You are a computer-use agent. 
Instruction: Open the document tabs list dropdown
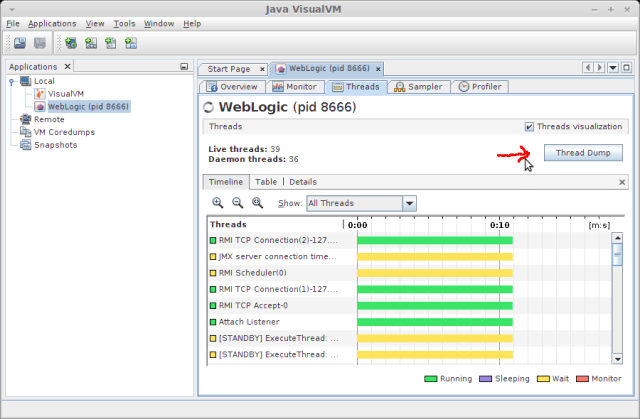[x=612, y=68]
